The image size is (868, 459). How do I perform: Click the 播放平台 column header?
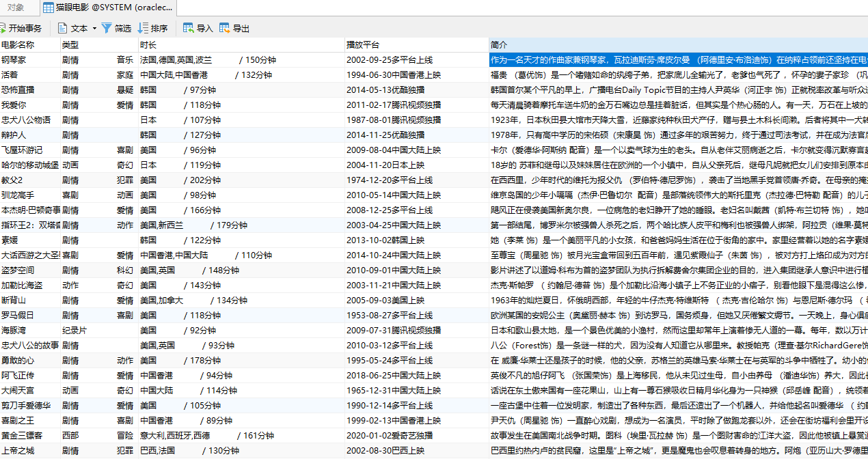[363, 44]
